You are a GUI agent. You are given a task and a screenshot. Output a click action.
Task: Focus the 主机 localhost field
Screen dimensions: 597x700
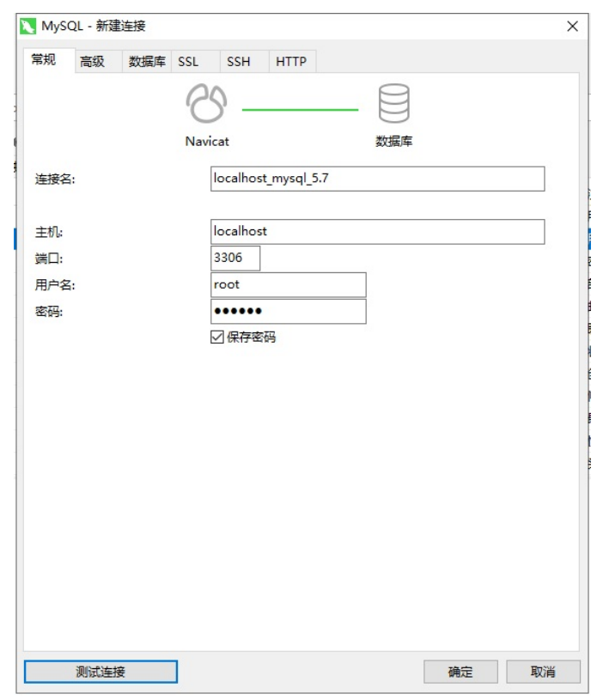[378, 232]
